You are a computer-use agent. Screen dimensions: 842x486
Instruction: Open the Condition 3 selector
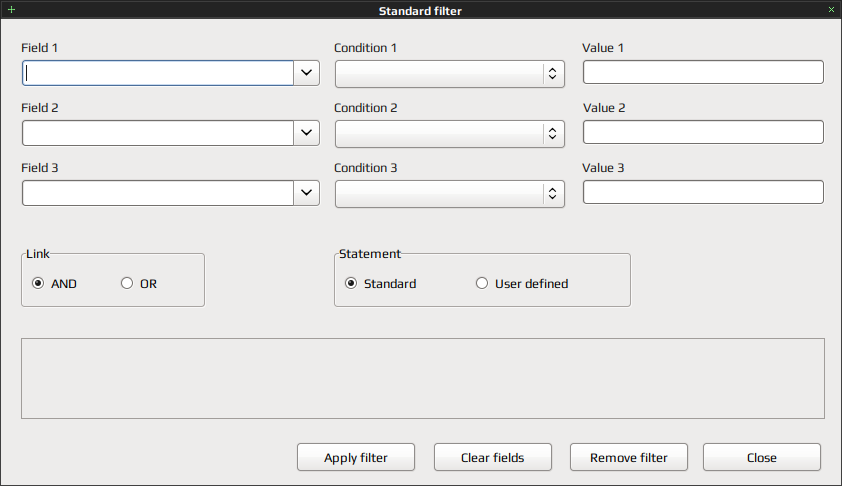(449, 194)
